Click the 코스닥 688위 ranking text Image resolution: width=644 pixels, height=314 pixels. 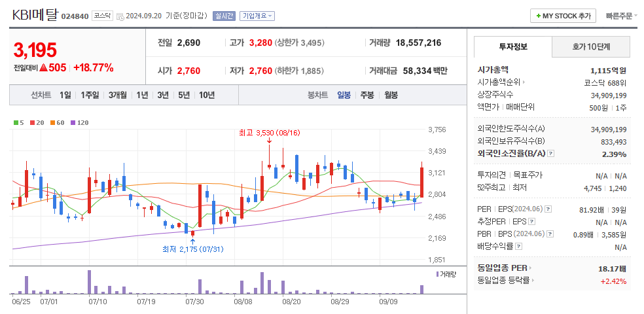(605, 82)
